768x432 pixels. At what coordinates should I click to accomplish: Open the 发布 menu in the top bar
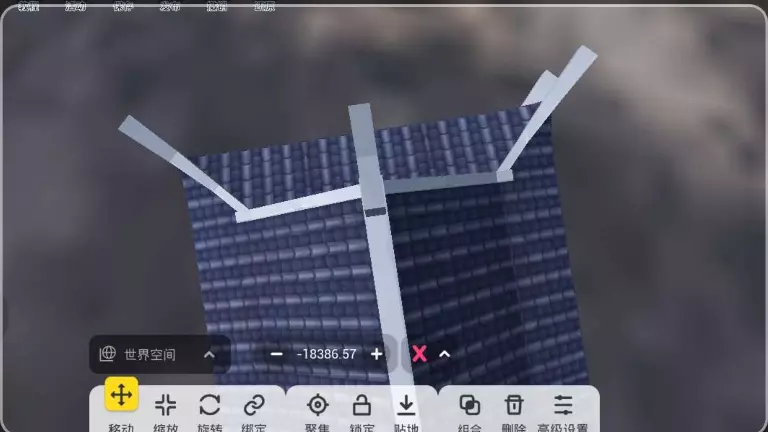tap(170, 6)
